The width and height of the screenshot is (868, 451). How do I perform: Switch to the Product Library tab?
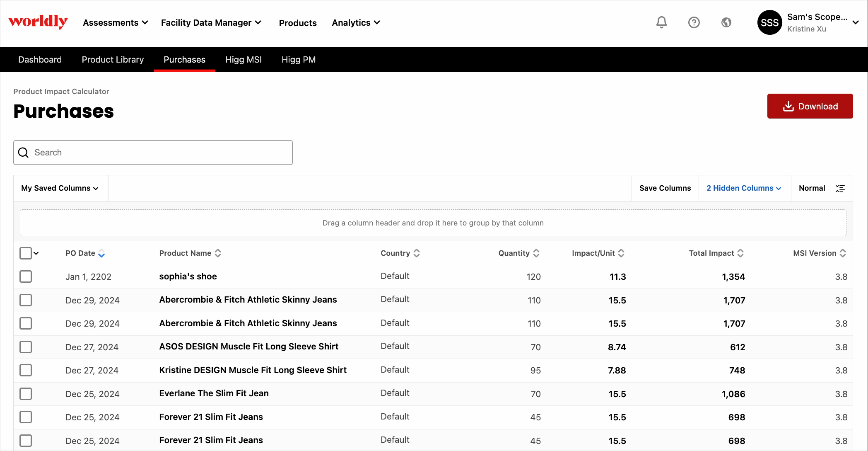[113, 60]
